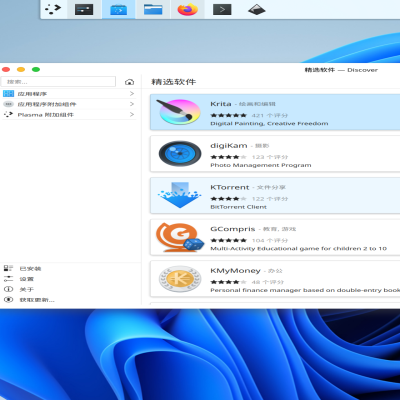Screen dimensions: 400x400
Task: Click the grey pill icon of 应用程序附加组件
Action: (x=8, y=104)
